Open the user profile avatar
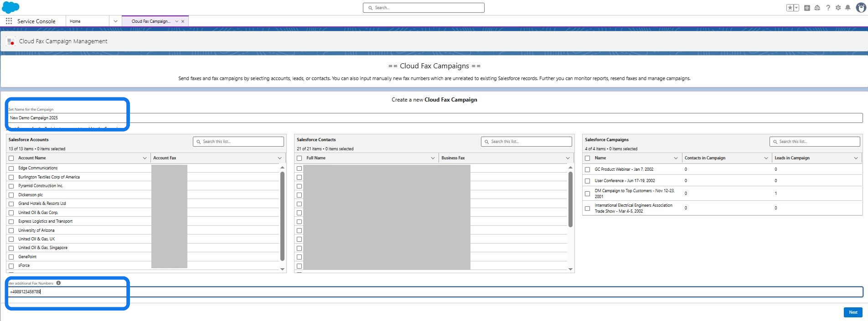868x321 pixels. [x=861, y=8]
